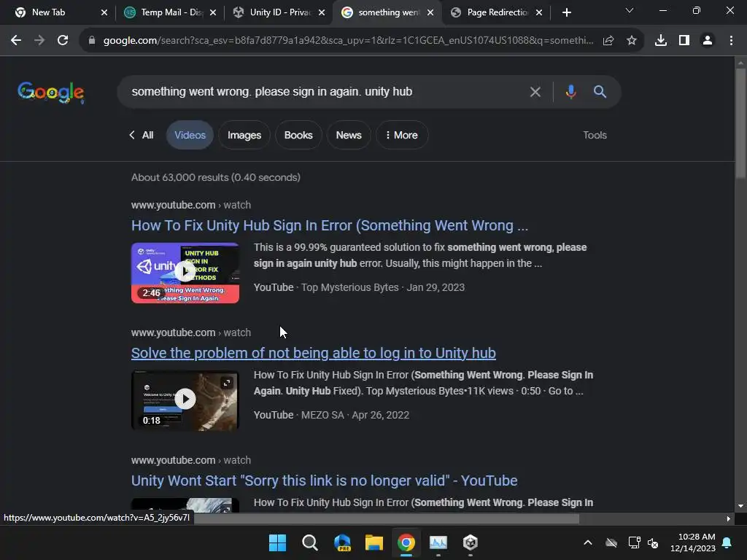This screenshot has height=560, width=747.
Task: Open the Chrome profile icon
Action: coord(708,41)
